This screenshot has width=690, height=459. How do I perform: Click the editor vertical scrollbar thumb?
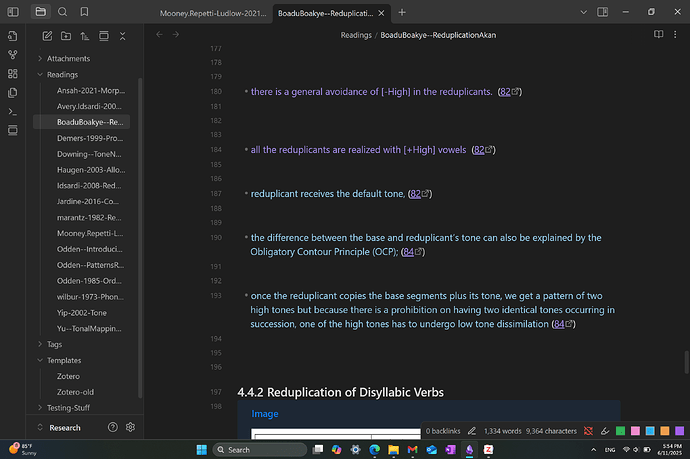click(686, 362)
